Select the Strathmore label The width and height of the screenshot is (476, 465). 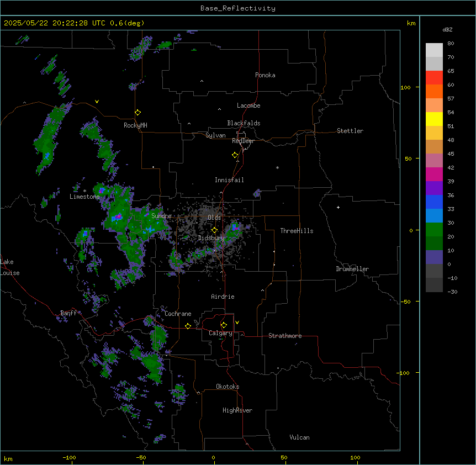285,336
